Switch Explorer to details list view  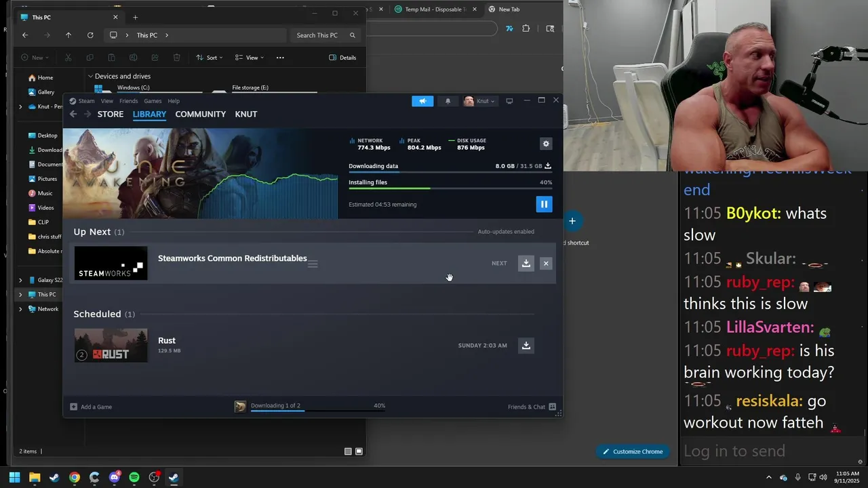point(348,451)
